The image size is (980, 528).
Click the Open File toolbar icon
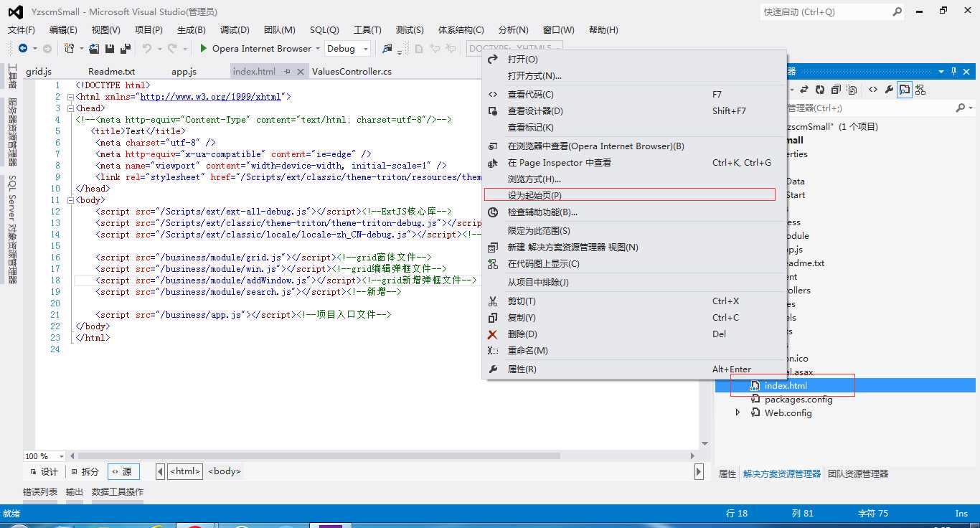pyautogui.click(x=94, y=48)
